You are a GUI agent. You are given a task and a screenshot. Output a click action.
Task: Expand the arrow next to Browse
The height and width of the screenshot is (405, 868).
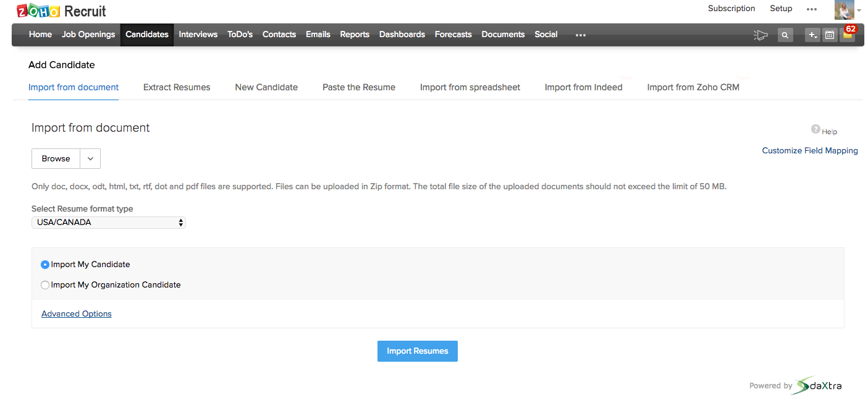[x=90, y=159]
